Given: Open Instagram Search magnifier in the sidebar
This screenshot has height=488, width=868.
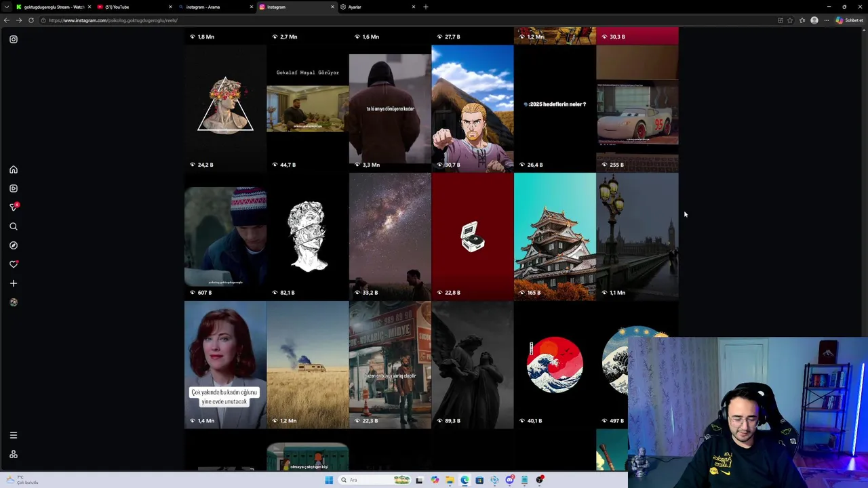Looking at the screenshot, I should pyautogui.click(x=14, y=226).
